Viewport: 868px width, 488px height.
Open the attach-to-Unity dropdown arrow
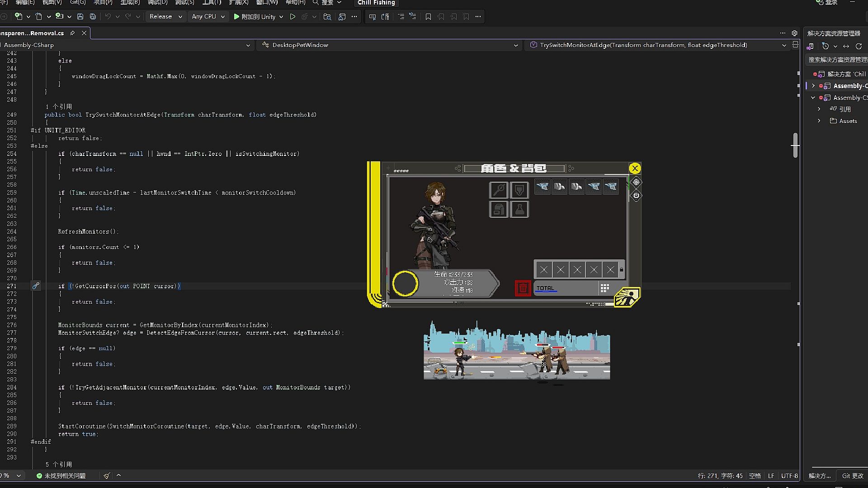coord(281,17)
